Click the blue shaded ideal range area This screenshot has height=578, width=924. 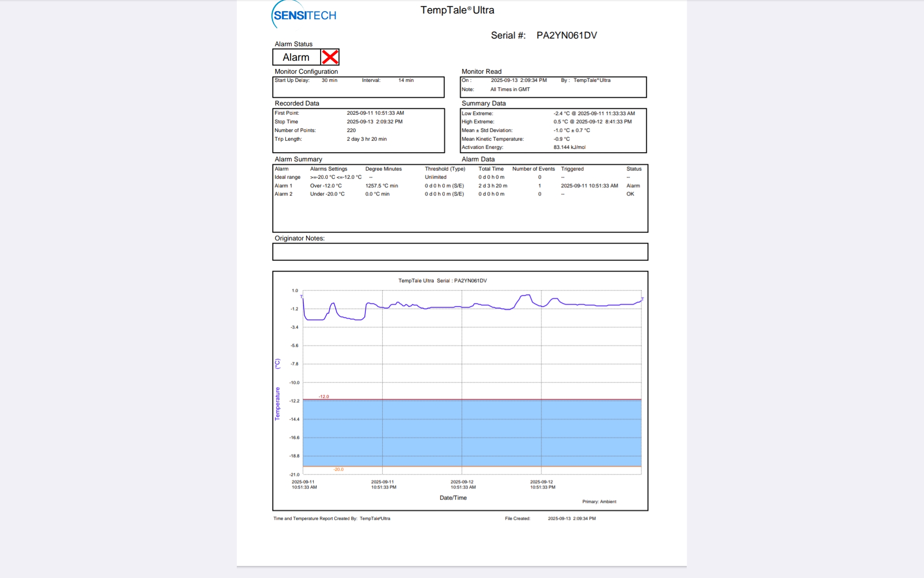coord(472,433)
